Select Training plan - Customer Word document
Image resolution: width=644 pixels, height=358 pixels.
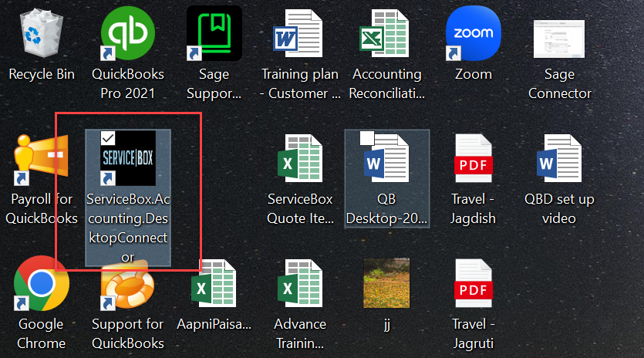[x=298, y=34]
